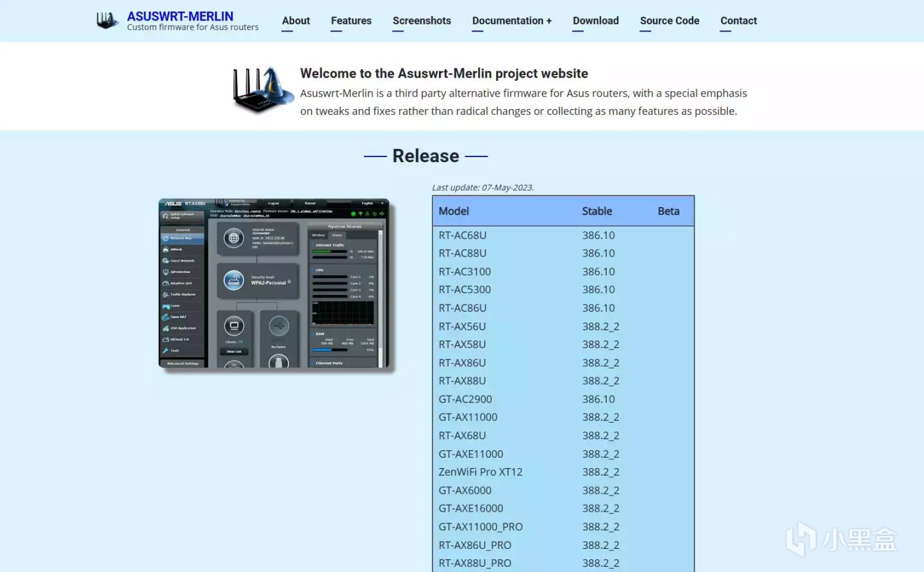This screenshot has height=572, width=924.
Task: Click stable version 386.10 for RT-AC68U
Action: pos(598,235)
